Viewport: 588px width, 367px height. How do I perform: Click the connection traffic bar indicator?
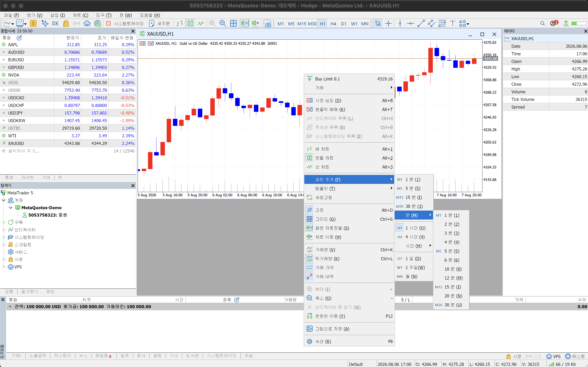pyautogui.click(x=579, y=24)
